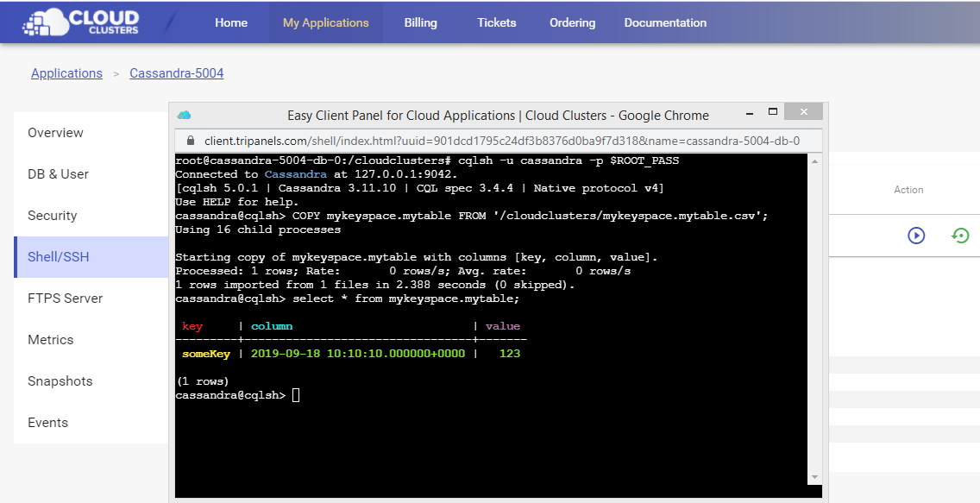The height and width of the screenshot is (503, 980).
Task: Click the red 'key' column header
Action: point(192,326)
